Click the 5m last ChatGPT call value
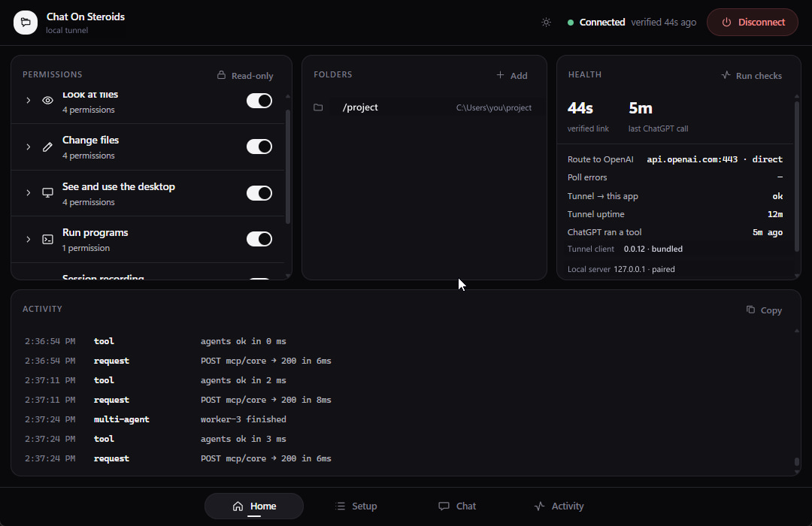 pyautogui.click(x=641, y=108)
